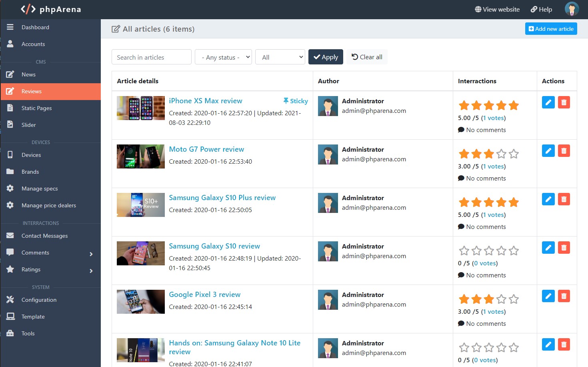The width and height of the screenshot is (588, 367).
Task: Open the Samsung Galaxy S10 Plus review link
Action: tap(222, 198)
